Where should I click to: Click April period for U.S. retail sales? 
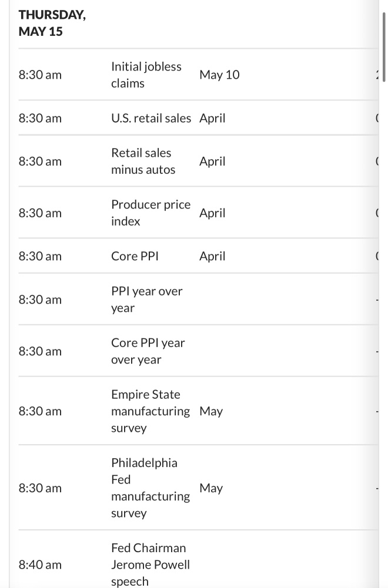212,118
